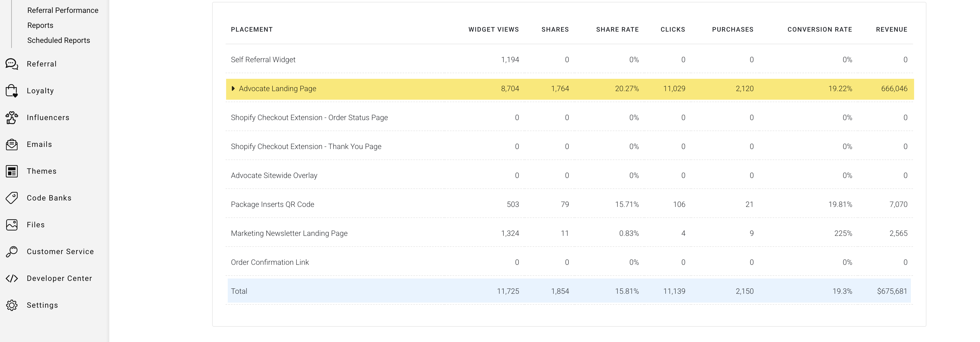Viewport: 980px width, 342px height.
Task: Click the Developer Center code icon
Action: (12, 278)
